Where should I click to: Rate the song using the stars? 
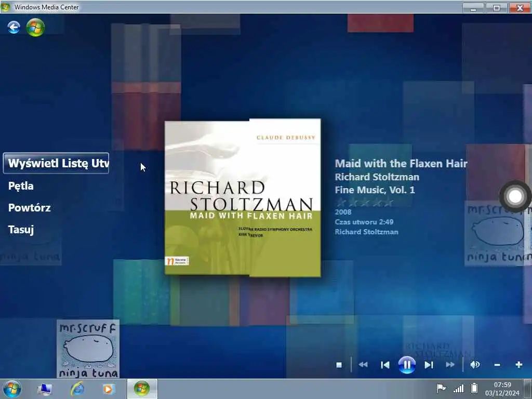pyautogui.click(x=364, y=203)
